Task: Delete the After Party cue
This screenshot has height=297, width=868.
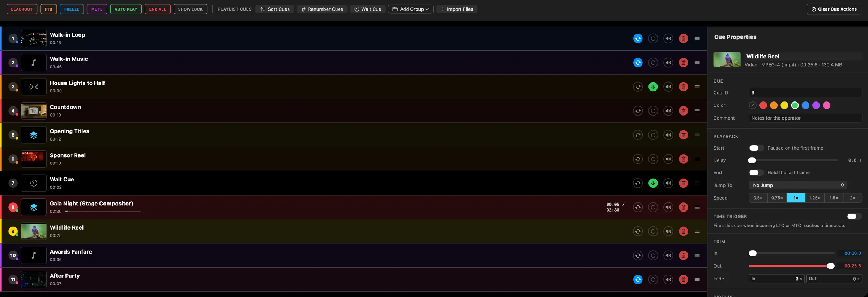Action: [x=683, y=279]
